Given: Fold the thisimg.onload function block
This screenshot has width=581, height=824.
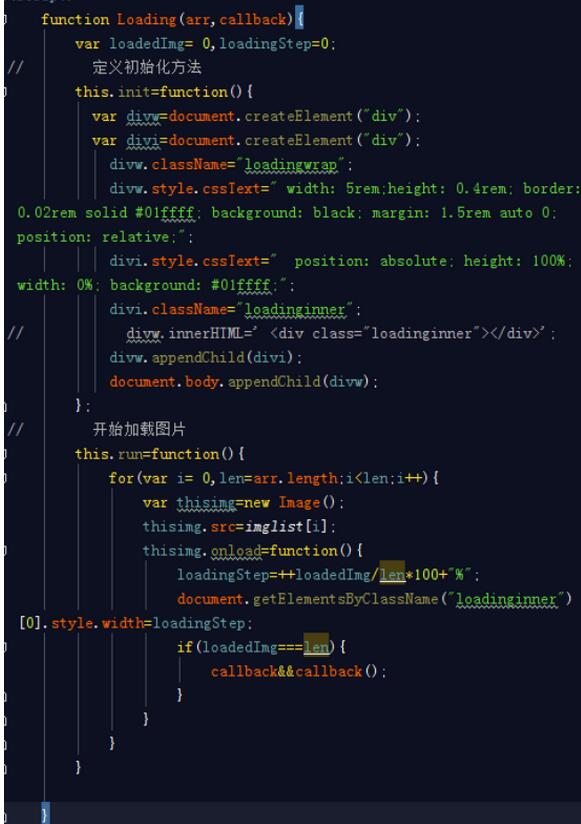Looking at the screenshot, I should 5,551.
